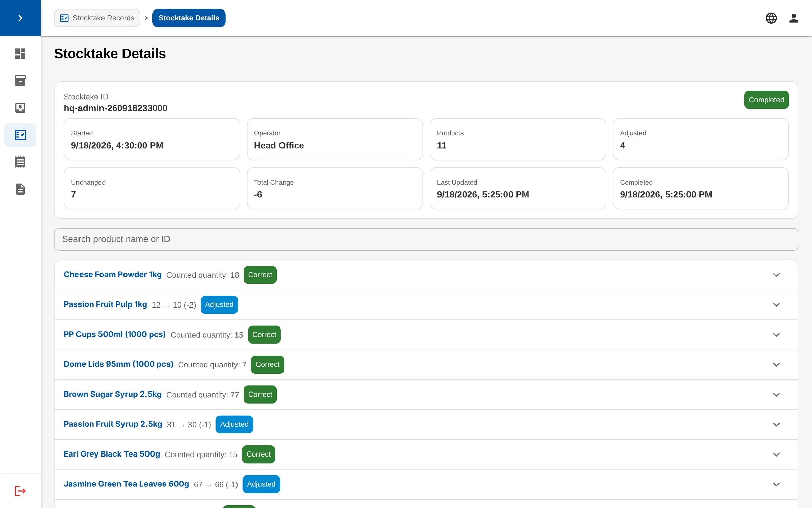Select the stocktake checklist sidebar icon
This screenshot has height=508, width=812.
(x=20, y=135)
